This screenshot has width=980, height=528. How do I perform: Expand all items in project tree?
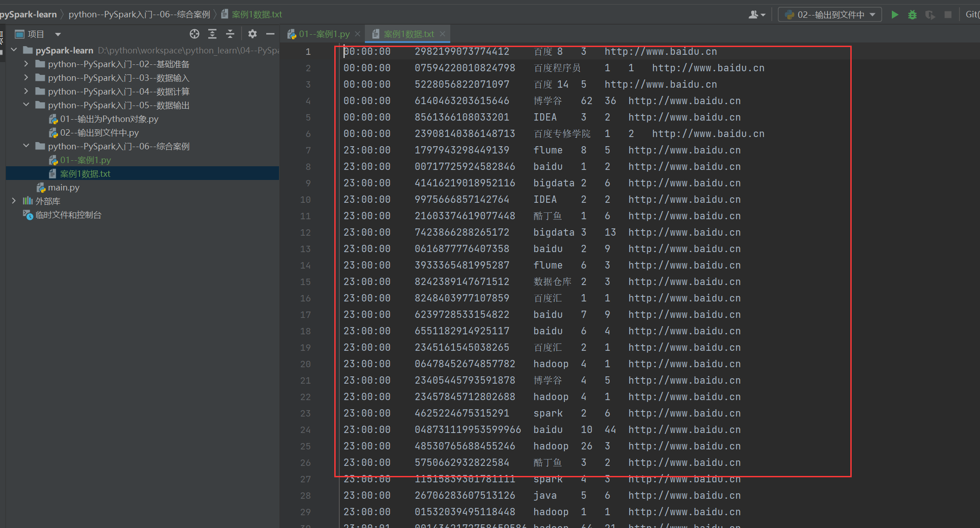pos(212,34)
